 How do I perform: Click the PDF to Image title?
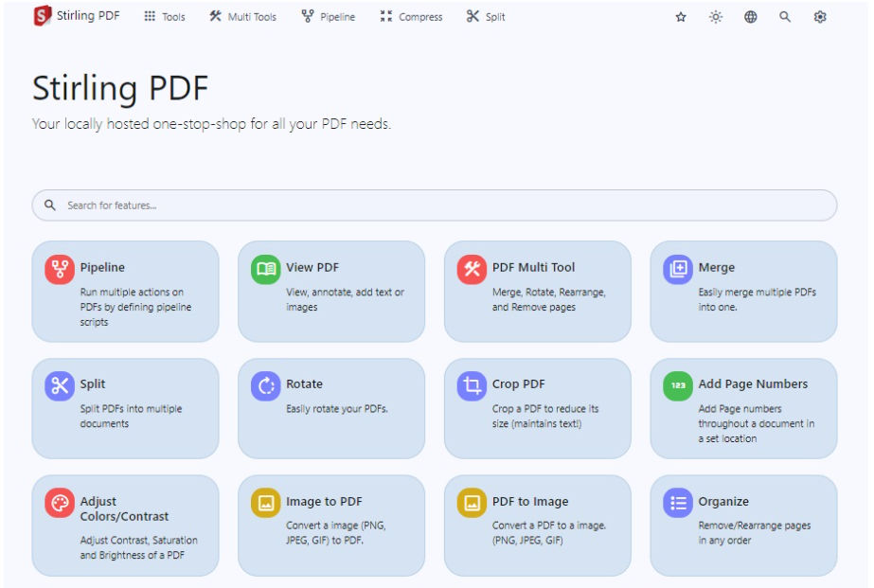530,502
